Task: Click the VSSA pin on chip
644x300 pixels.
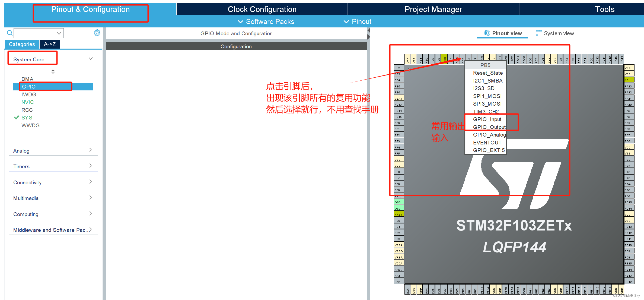Action: 399,245
